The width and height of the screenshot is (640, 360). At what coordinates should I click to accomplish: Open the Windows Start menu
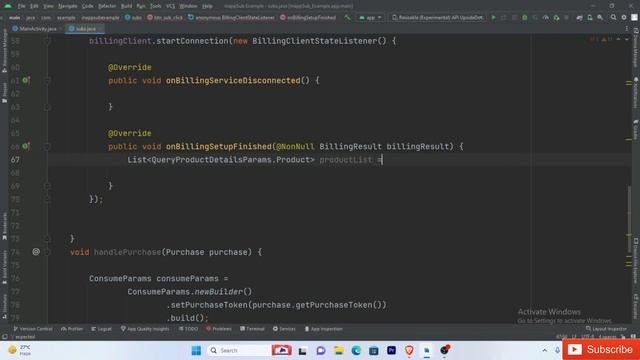coord(196,350)
